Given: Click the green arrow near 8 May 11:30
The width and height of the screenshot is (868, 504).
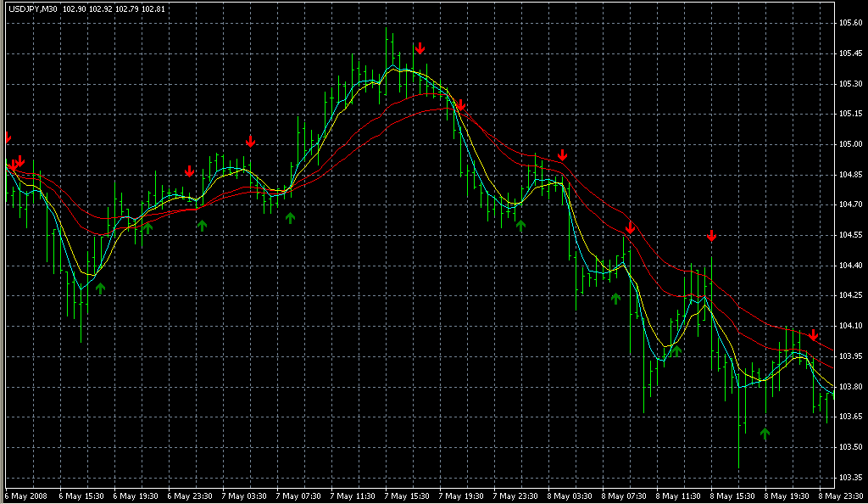Looking at the screenshot, I should coord(676,350).
